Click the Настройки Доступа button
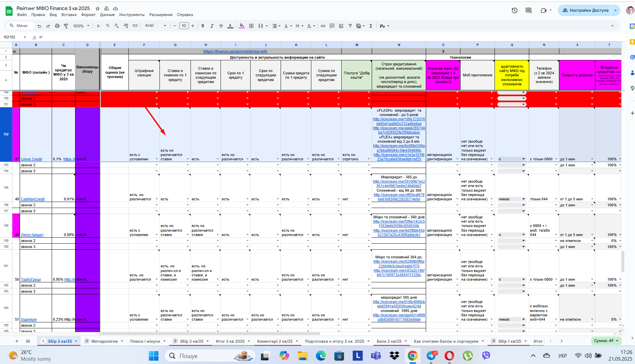This screenshot has width=635, height=364. (586, 10)
